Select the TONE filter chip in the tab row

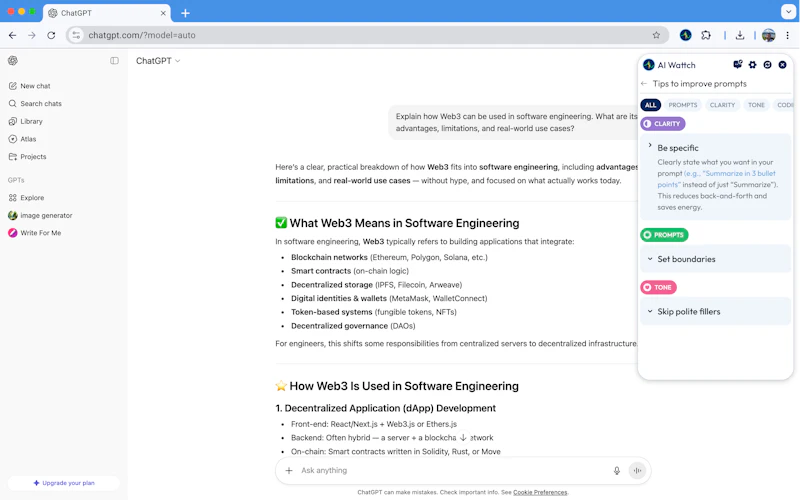pyautogui.click(x=756, y=105)
